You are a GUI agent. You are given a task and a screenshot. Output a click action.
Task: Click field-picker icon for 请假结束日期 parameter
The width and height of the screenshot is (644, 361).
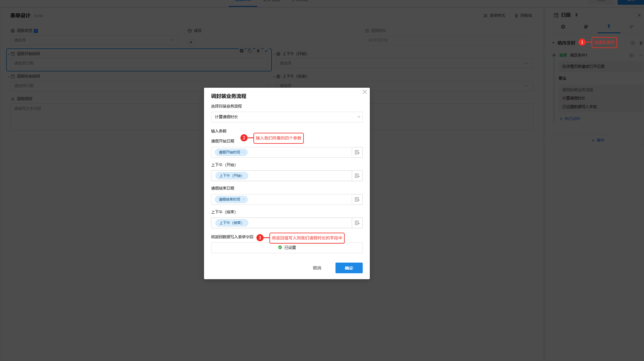tap(357, 199)
